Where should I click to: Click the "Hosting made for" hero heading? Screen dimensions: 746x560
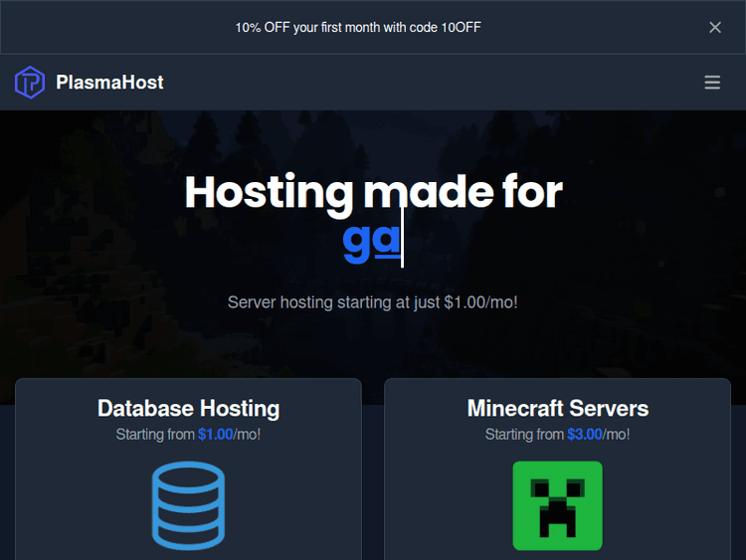[373, 192]
